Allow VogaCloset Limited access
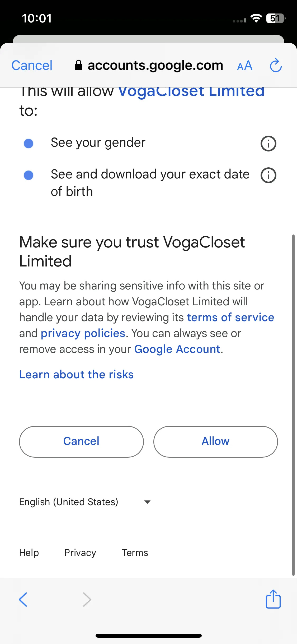This screenshot has height=644, width=297. click(215, 441)
